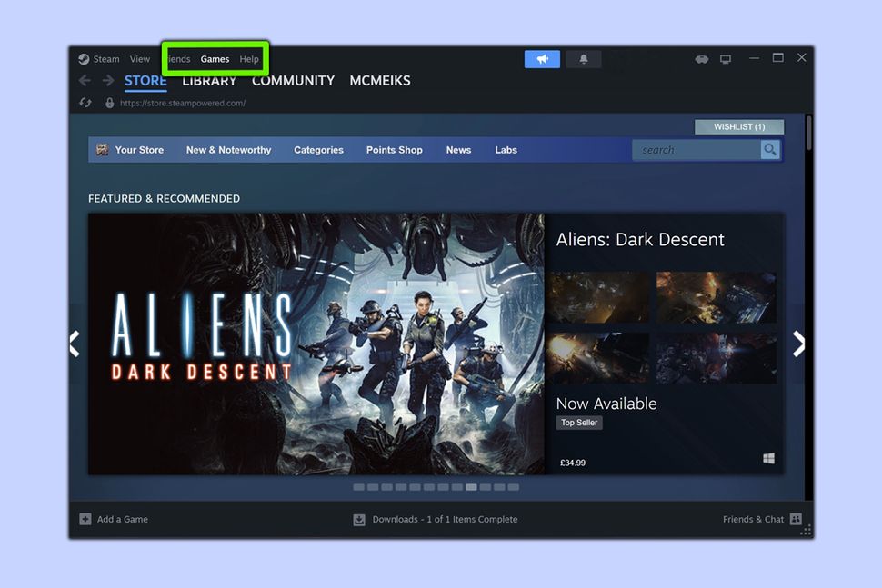Expand the right carousel arrow
The height and width of the screenshot is (588, 882).
coord(799,344)
